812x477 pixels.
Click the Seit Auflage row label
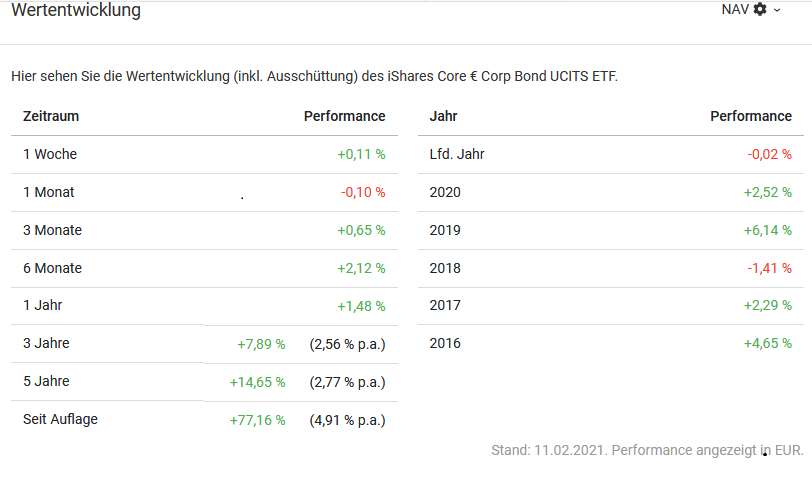60,419
